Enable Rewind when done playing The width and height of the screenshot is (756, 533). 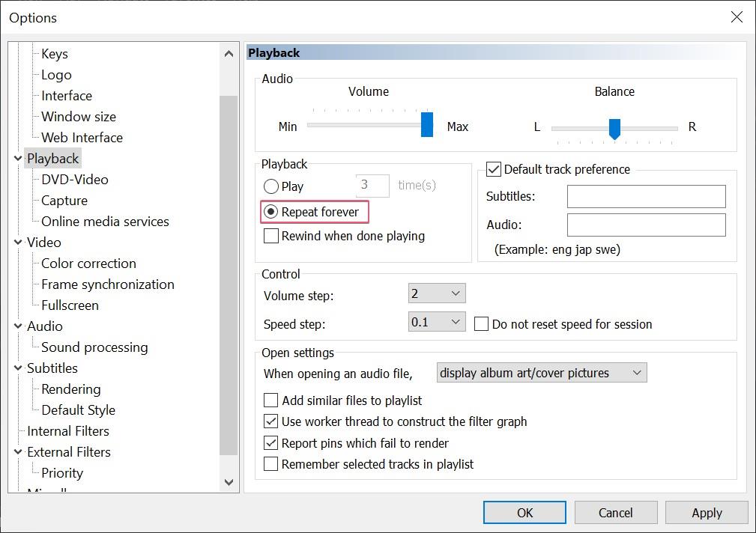[x=273, y=236]
